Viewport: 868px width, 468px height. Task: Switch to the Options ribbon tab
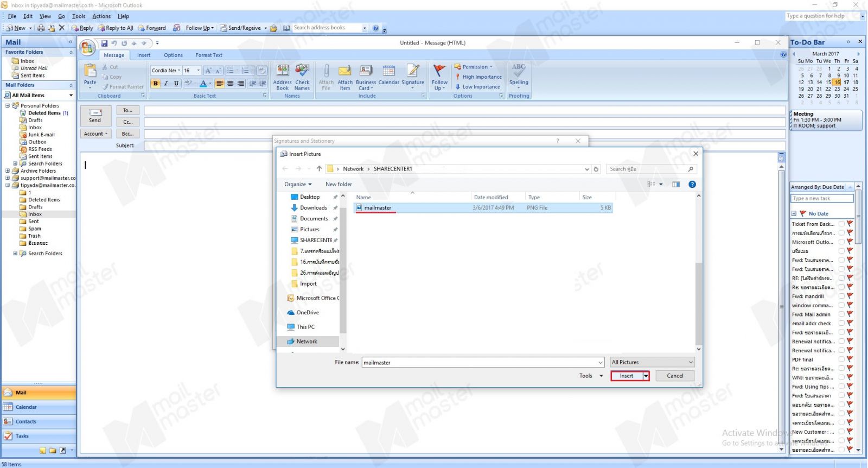(x=174, y=55)
